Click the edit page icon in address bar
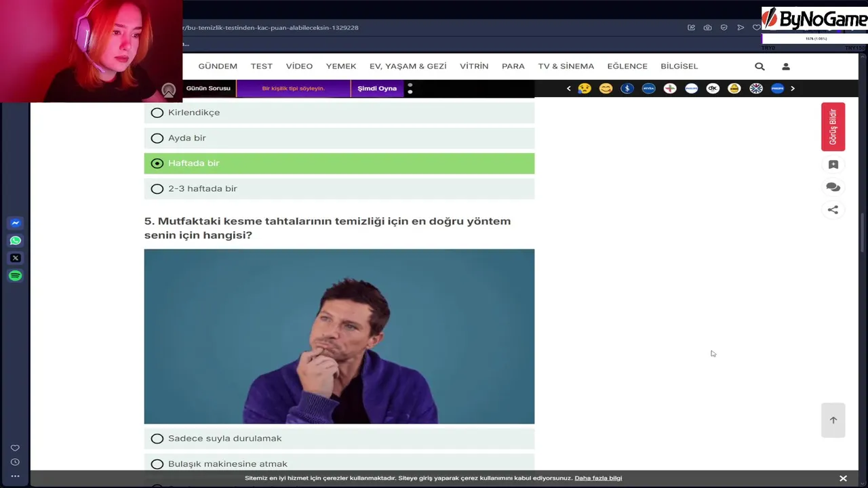 pyautogui.click(x=691, y=28)
